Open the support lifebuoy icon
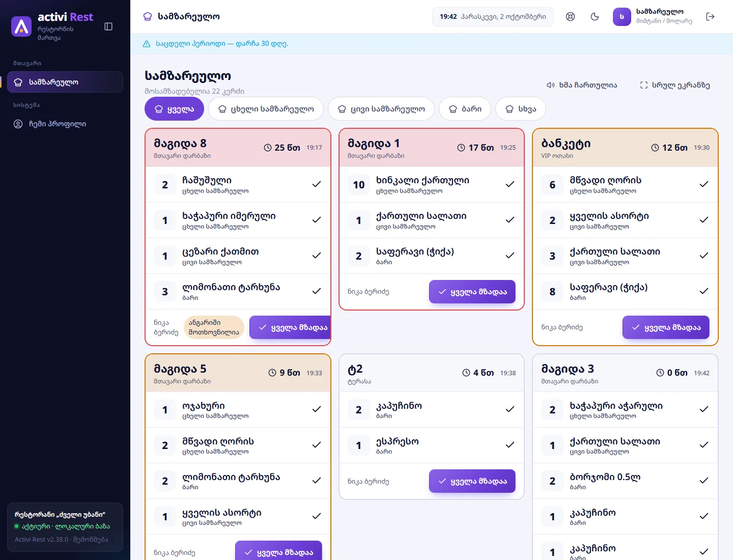This screenshot has height=560, width=733. tap(571, 16)
